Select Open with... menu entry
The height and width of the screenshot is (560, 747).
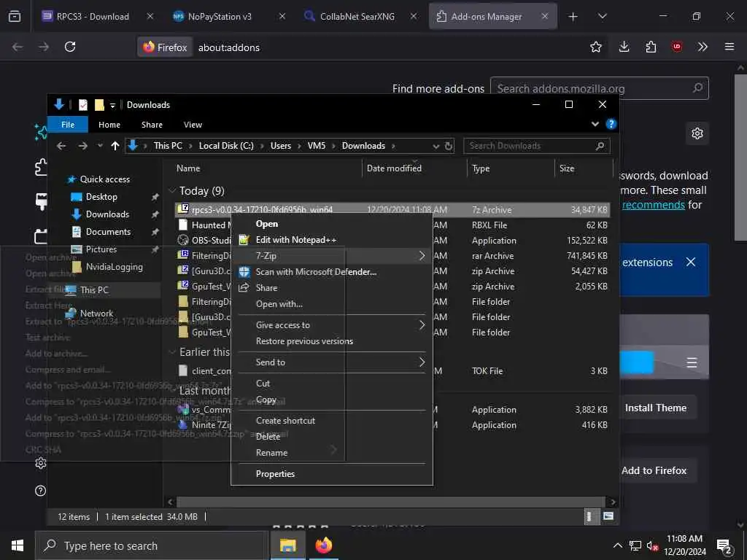279,304
